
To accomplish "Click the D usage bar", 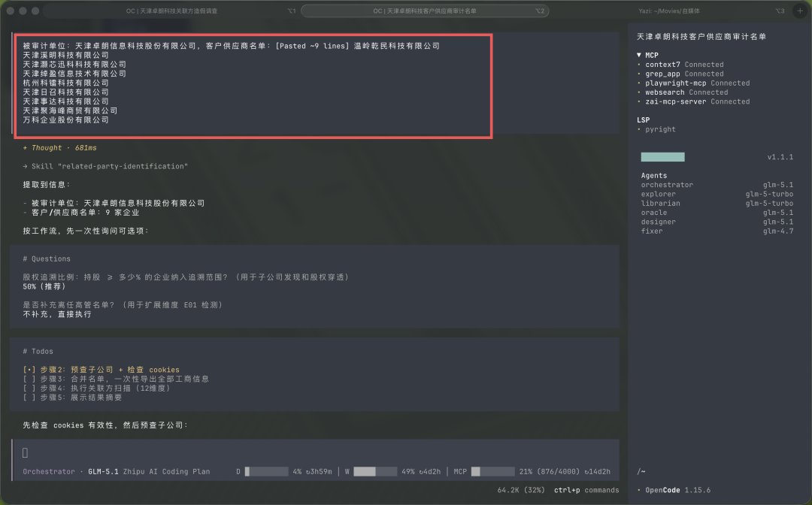I will [x=267, y=471].
